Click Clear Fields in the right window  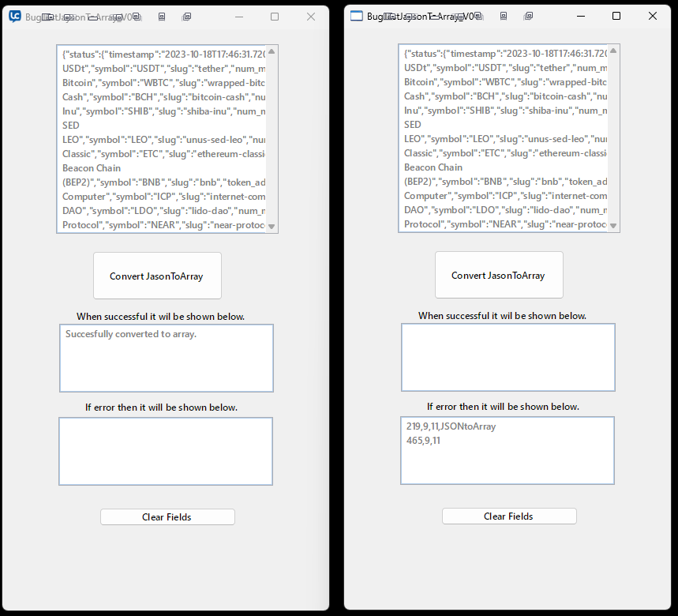pyautogui.click(x=509, y=516)
